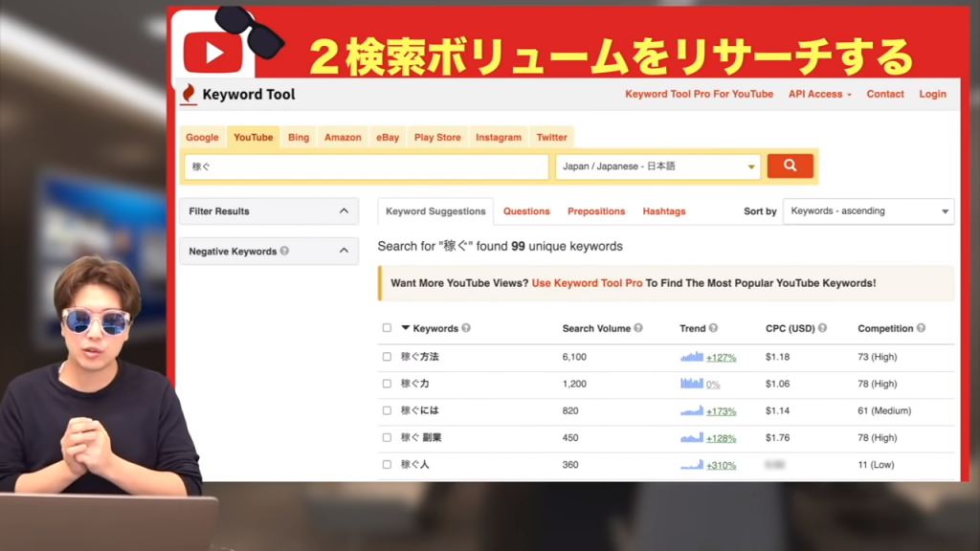
Task: Open the API Access dropdown menu
Action: pyautogui.click(x=819, y=94)
